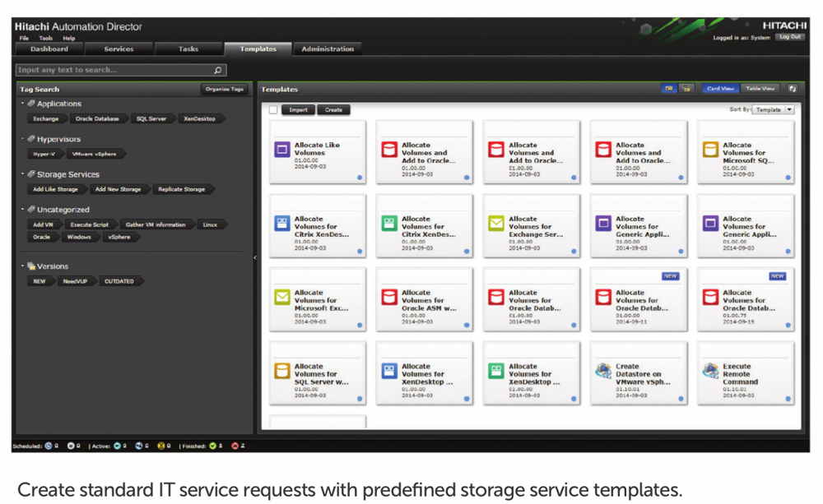This screenshot has height=504, width=823.
Task: Select the Gather VM information tag
Action: [156, 224]
